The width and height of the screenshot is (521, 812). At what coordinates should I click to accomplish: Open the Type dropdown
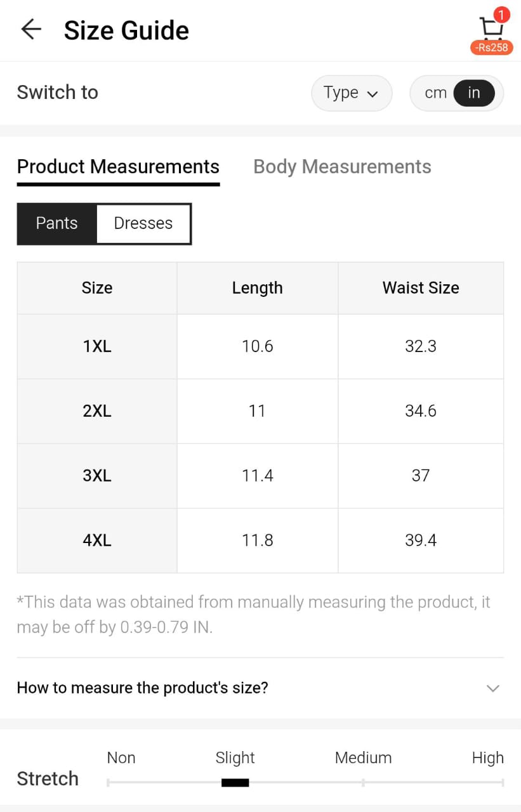click(x=351, y=93)
